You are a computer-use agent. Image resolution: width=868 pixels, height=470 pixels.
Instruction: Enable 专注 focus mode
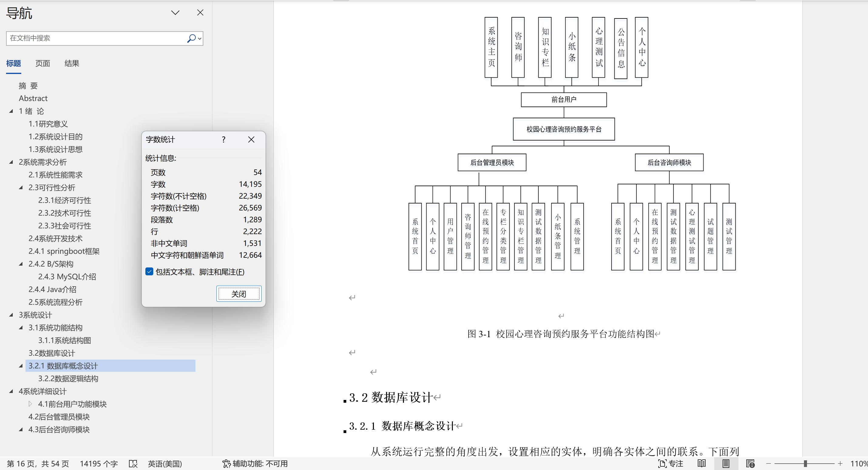point(670,464)
